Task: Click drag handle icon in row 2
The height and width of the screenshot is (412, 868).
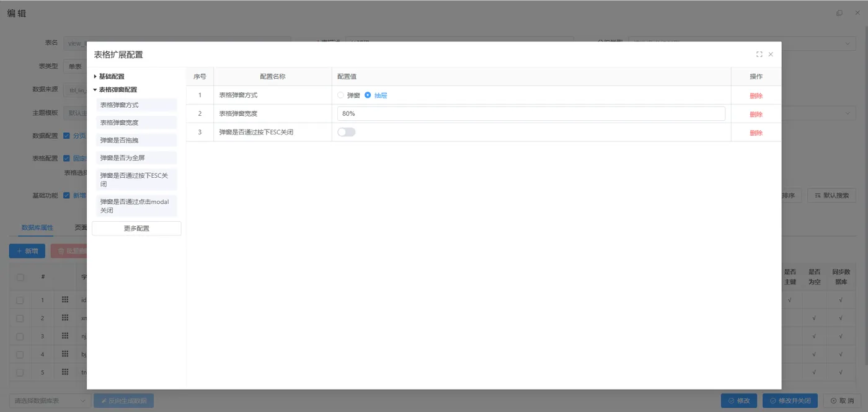Action: (x=65, y=318)
